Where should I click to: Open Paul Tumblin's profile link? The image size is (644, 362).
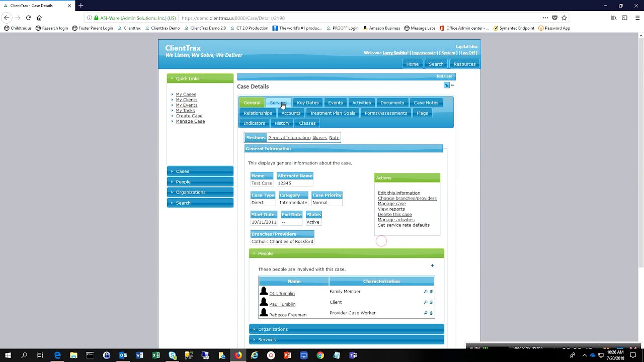(x=282, y=304)
